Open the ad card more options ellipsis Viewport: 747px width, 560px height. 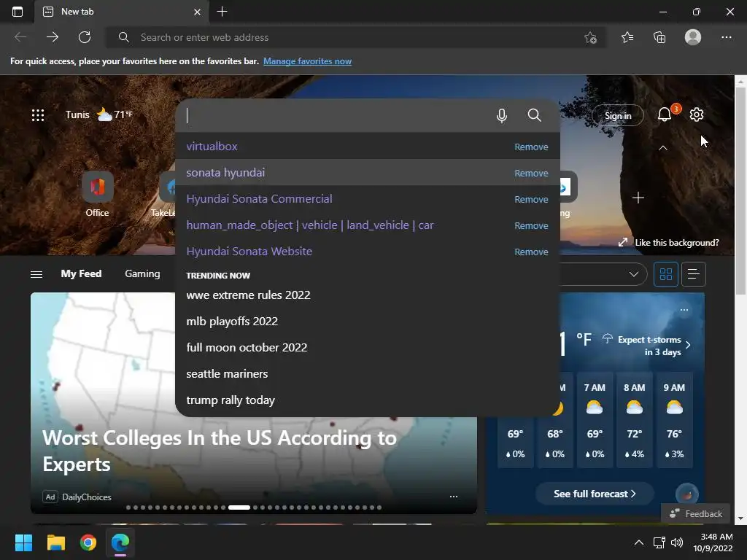[x=454, y=496]
